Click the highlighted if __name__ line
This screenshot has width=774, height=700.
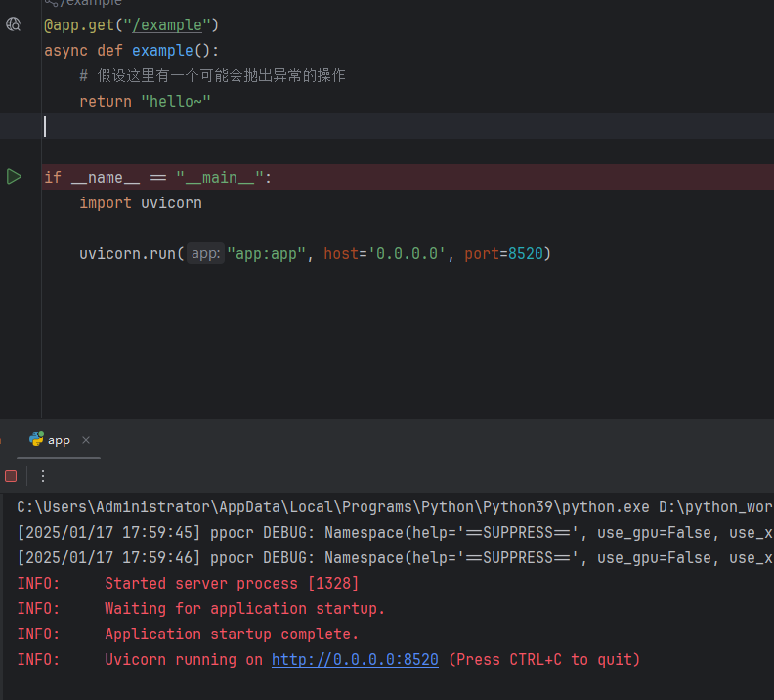point(156,178)
